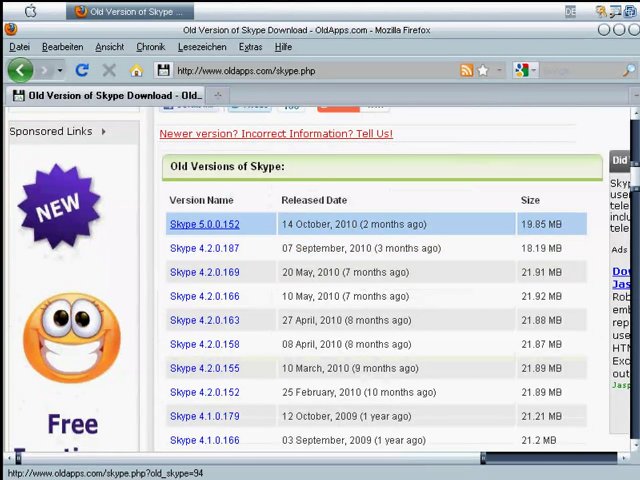640x480 pixels.
Task: Open the Skype 5.0.0.152 link
Action: point(204,224)
